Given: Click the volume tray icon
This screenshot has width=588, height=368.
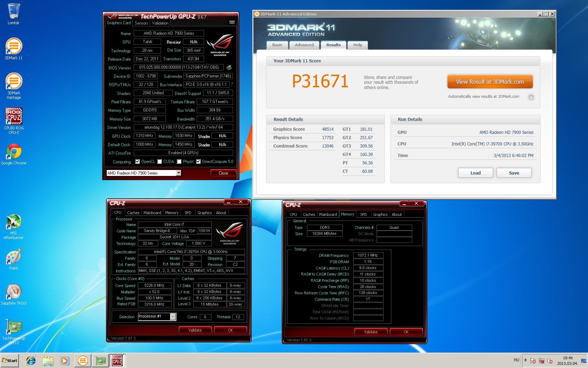Looking at the screenshot, I should click(549, 361).
